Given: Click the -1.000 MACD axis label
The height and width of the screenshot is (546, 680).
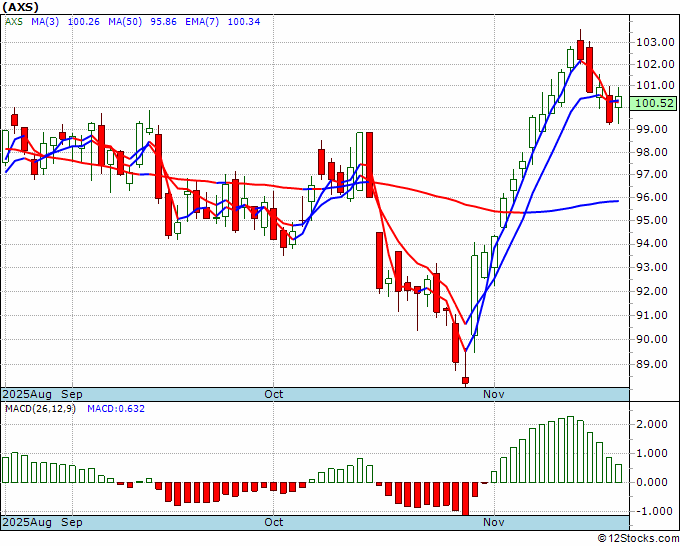Looking at the screenshot, I should (653, 511).
